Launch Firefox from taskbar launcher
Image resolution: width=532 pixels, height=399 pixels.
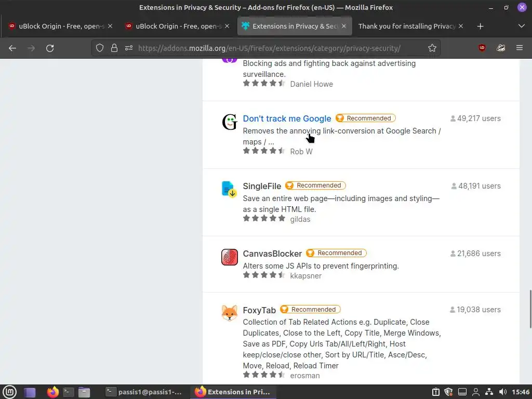point(52,392)
